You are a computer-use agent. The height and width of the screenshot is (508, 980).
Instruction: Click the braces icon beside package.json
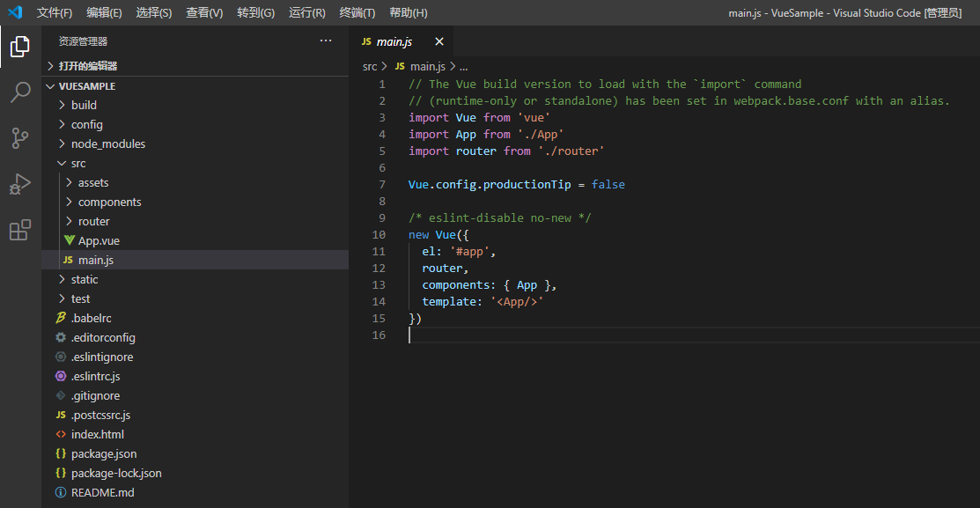(x=61, y=453)
